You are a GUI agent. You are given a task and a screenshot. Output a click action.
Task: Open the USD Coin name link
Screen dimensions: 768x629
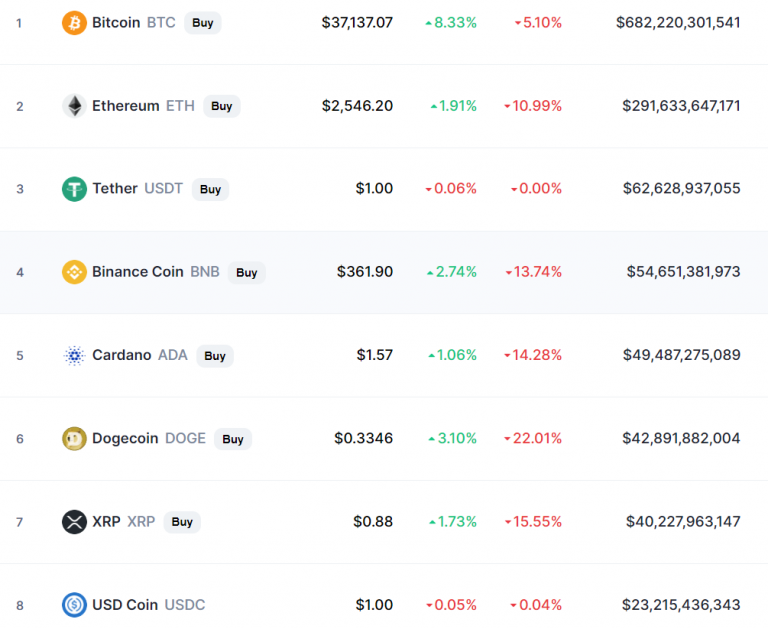[x=125, y=604]
